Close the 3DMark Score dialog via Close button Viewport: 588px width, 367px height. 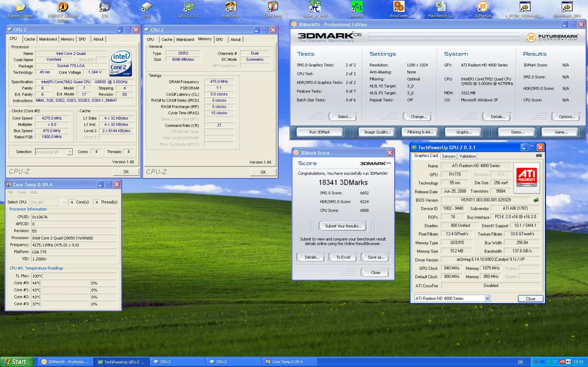(x=375, y=273)
